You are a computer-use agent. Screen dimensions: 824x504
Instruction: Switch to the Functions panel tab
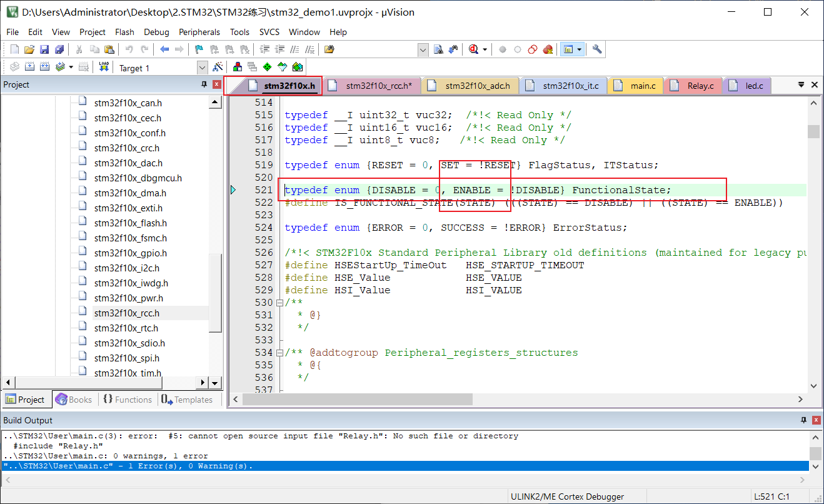click(x=127, y=400)
